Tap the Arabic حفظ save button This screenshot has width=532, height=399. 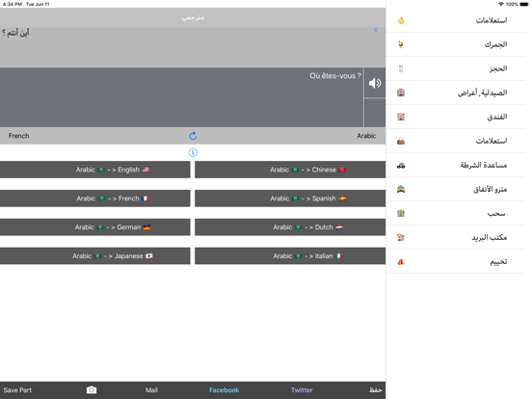[376, 390]
